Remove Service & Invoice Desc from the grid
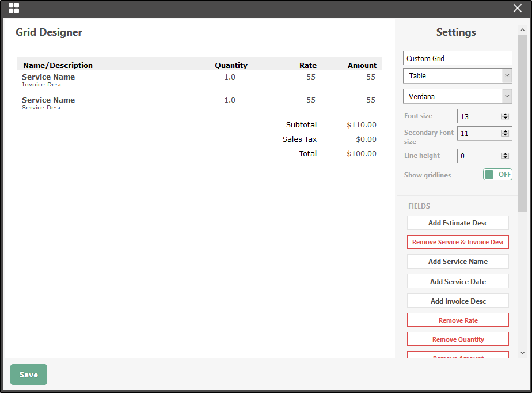532x393 pixels. 457,242
